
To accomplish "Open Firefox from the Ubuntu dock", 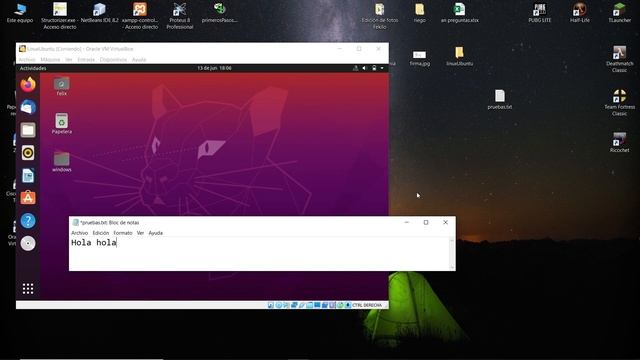I will coord(28,84).
